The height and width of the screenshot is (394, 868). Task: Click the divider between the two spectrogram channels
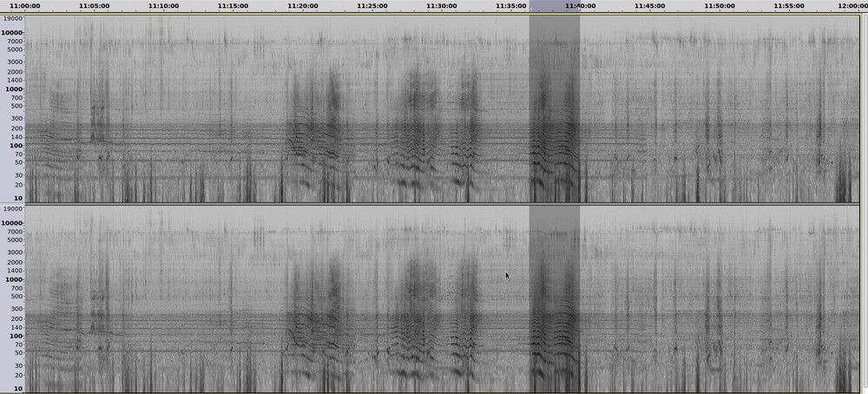tap(434, 204)
